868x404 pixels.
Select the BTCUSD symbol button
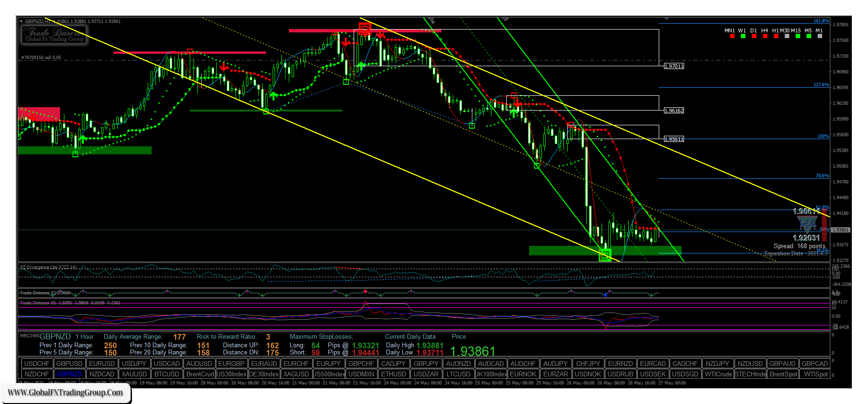[166, 374]
